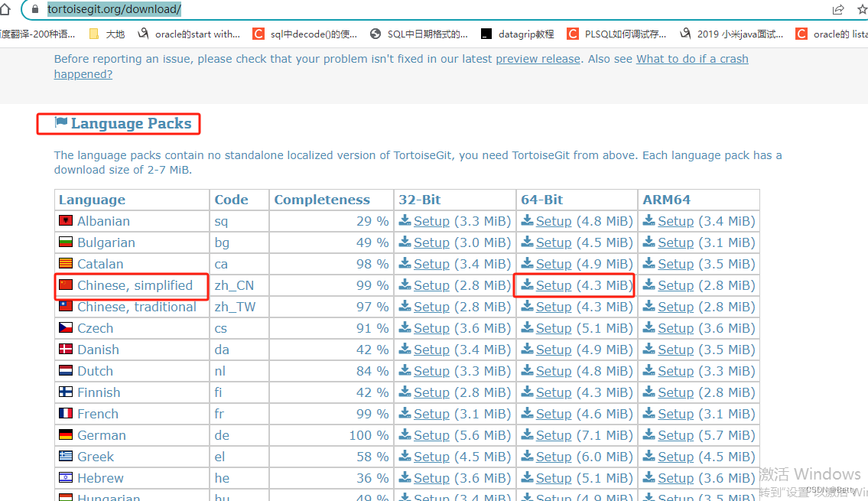Click the Language Packs heading
The height and width of the screenshot is (501, 868).
pos(123,123)
